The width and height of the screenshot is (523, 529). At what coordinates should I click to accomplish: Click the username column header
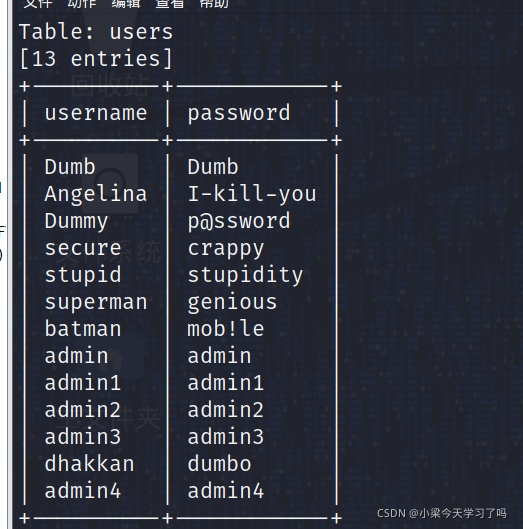96,113
